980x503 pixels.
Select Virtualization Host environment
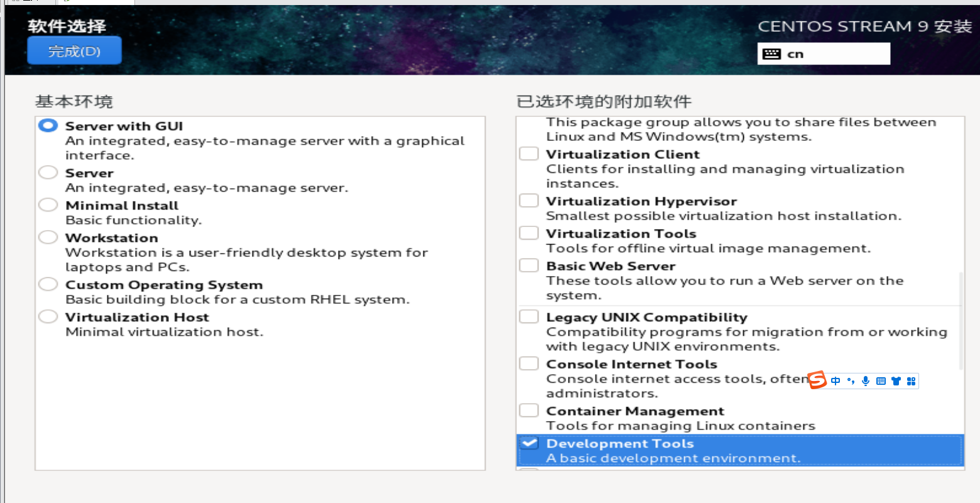48,316
